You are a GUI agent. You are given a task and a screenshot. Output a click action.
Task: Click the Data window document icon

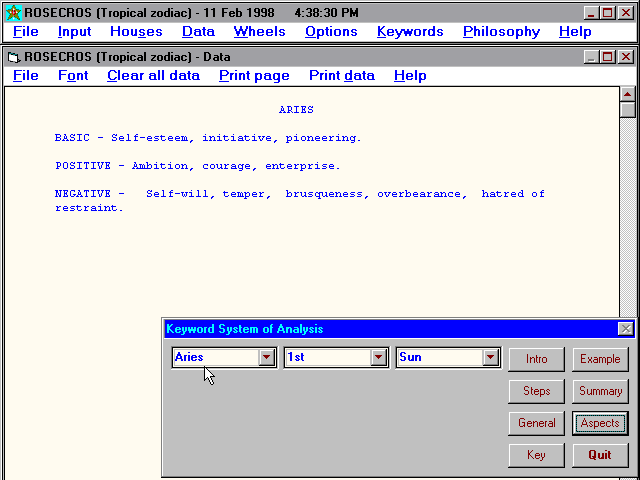[13, 57]
